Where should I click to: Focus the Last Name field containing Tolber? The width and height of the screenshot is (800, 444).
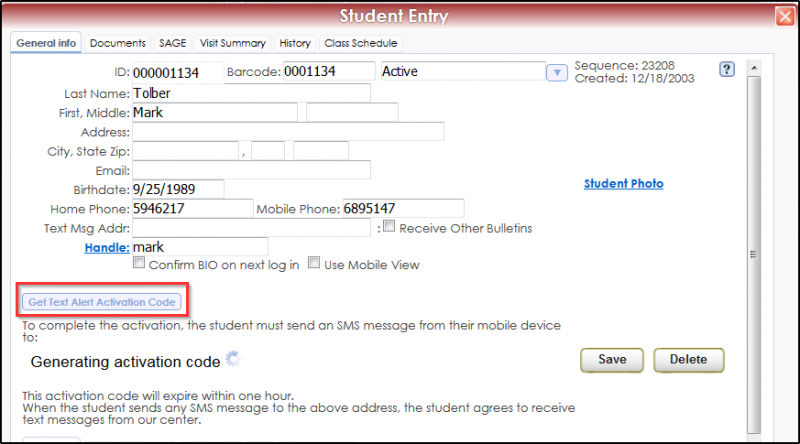pos(252,93)
